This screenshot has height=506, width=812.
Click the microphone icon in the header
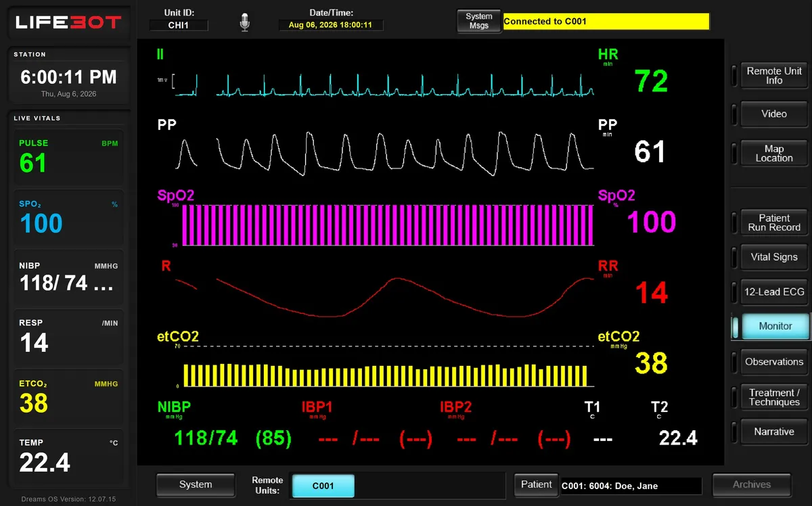(x=244, y=22)
